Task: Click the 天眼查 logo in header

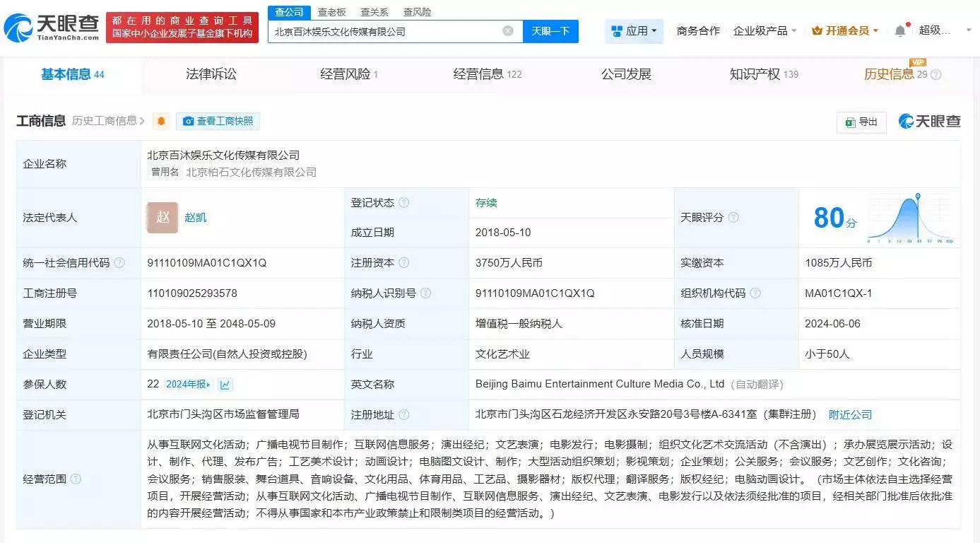Action: click(x=51, y=28)
